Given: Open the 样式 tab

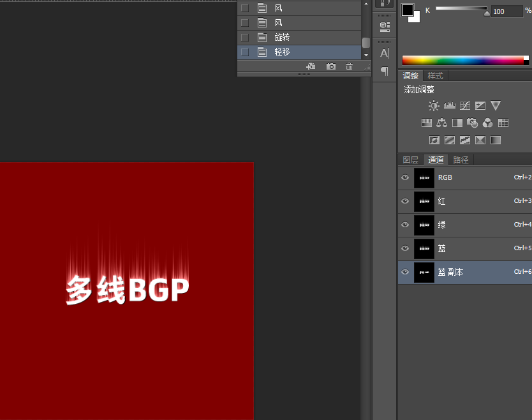Looking at the screenshot, I should point(435,76).
